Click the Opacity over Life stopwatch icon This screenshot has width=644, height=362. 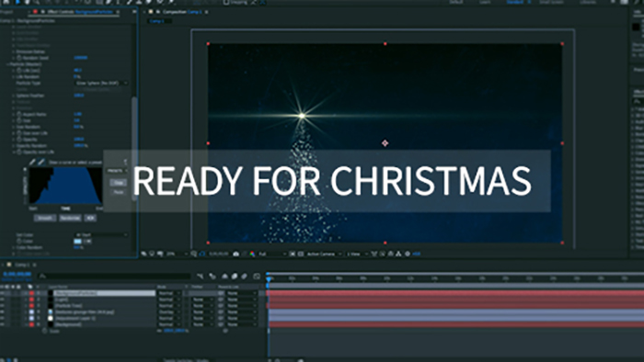click(x=19, y=153)
